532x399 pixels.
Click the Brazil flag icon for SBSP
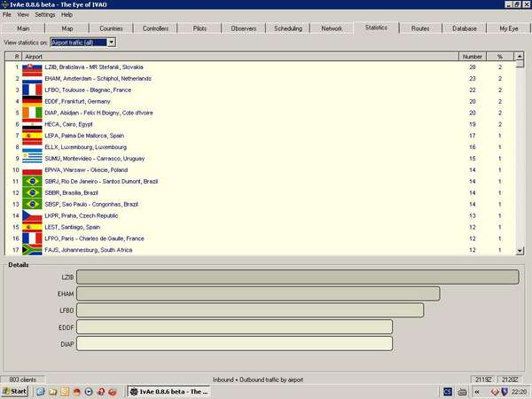(32, 204)
